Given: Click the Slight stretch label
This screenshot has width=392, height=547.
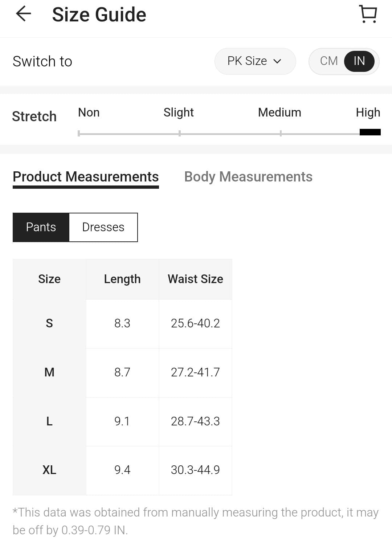Looking at the screenshot, I should click(179, 113).
